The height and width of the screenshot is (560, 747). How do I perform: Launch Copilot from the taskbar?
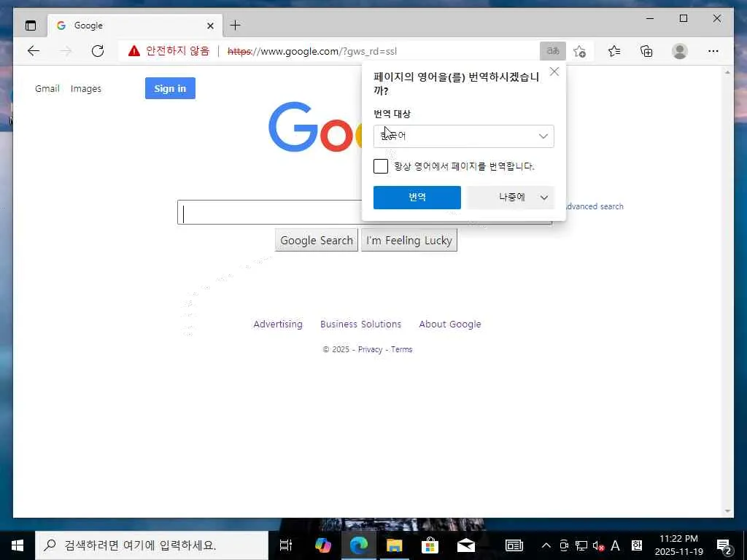tap(323, 545)
